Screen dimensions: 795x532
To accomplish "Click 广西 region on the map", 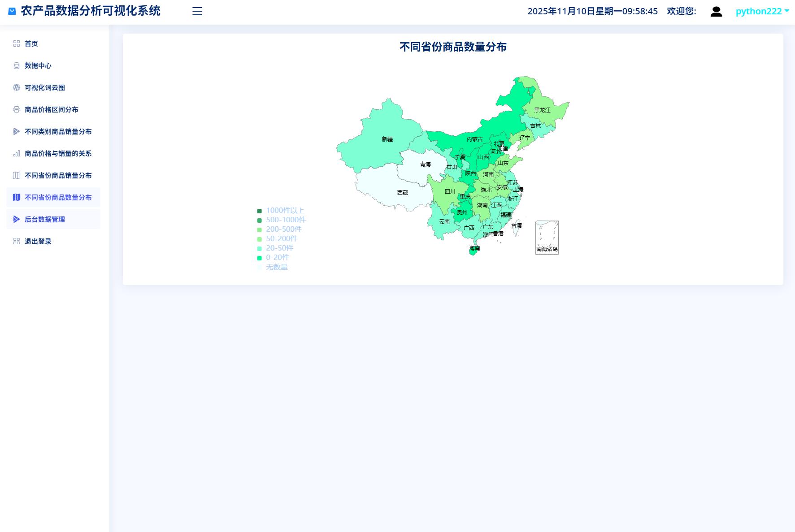I will tap(469, 228).
